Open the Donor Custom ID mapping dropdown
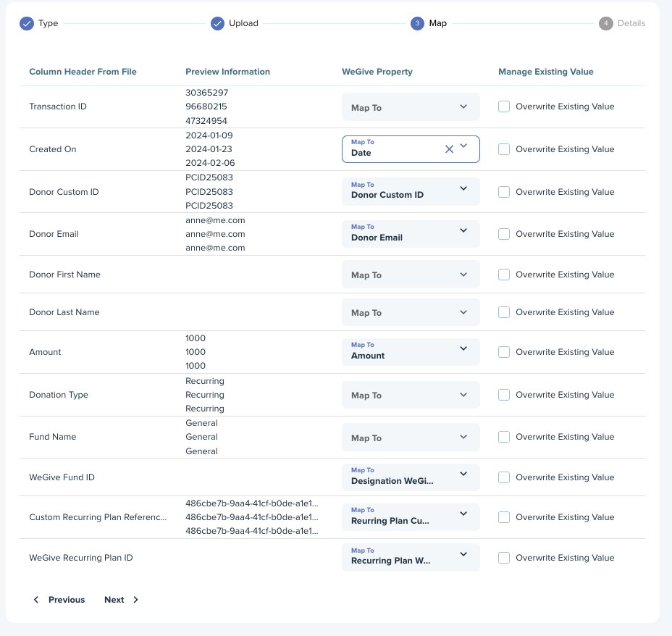672x636 pixels. tap(411, 191)
